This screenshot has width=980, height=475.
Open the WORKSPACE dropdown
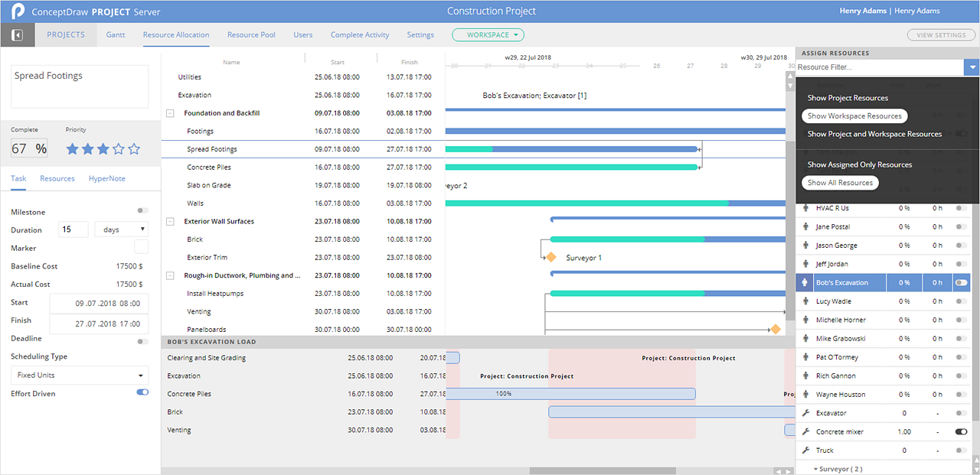[488, 35]
